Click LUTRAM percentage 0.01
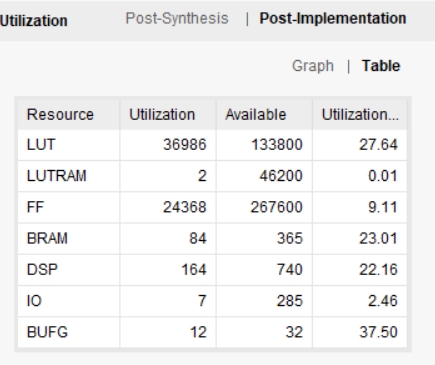The image size is (435, 365). tap(383, 176)
